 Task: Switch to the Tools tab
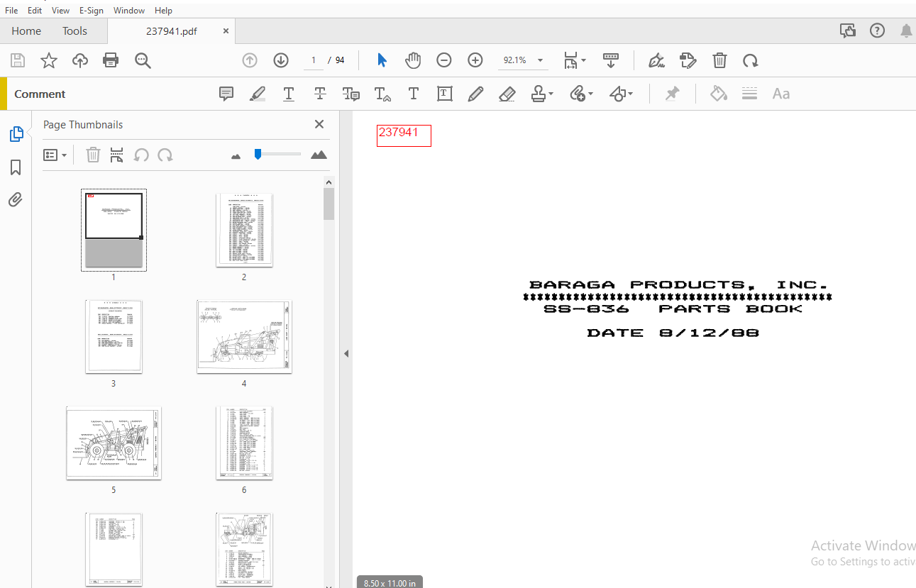click(x=75, y=31)
